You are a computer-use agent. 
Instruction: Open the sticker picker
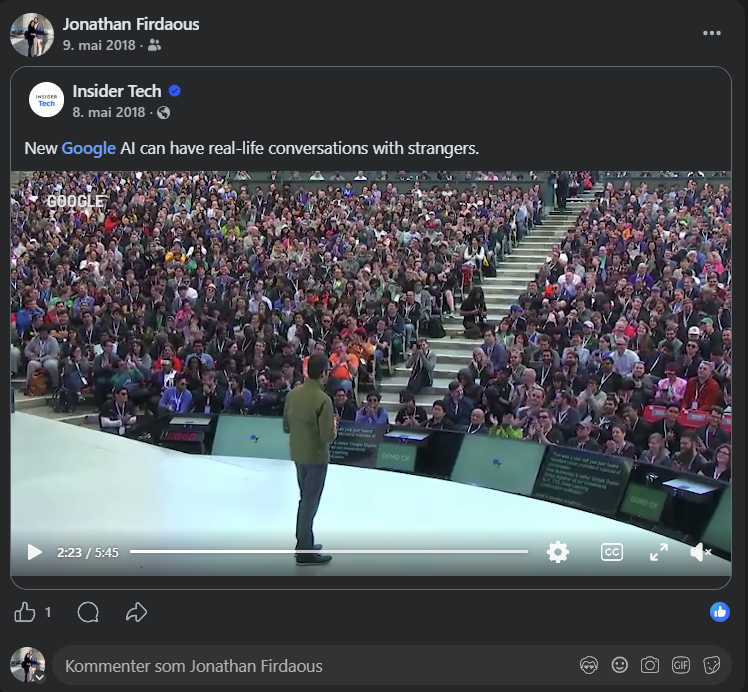(711, 665)
